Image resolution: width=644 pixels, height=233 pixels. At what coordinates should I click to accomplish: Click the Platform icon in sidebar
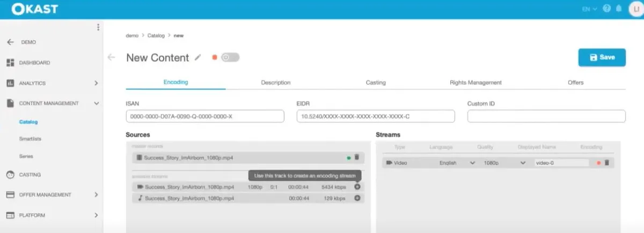point(10,215)
